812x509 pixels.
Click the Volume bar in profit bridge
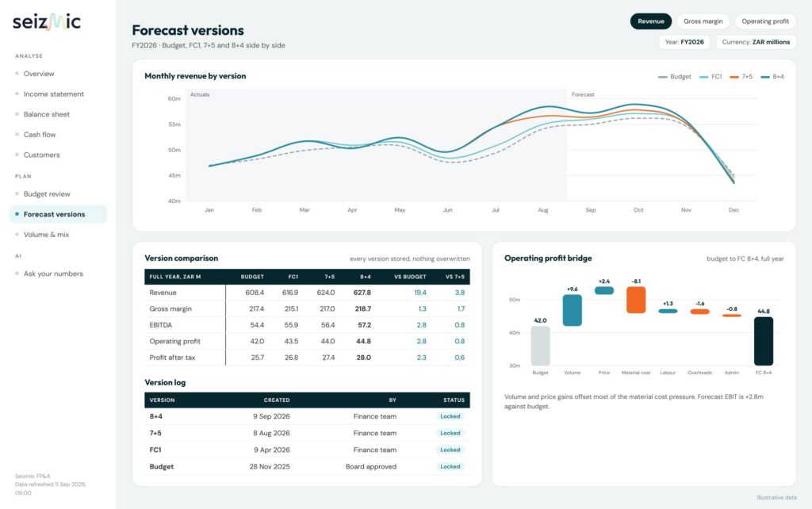click(x=573, y=310)
